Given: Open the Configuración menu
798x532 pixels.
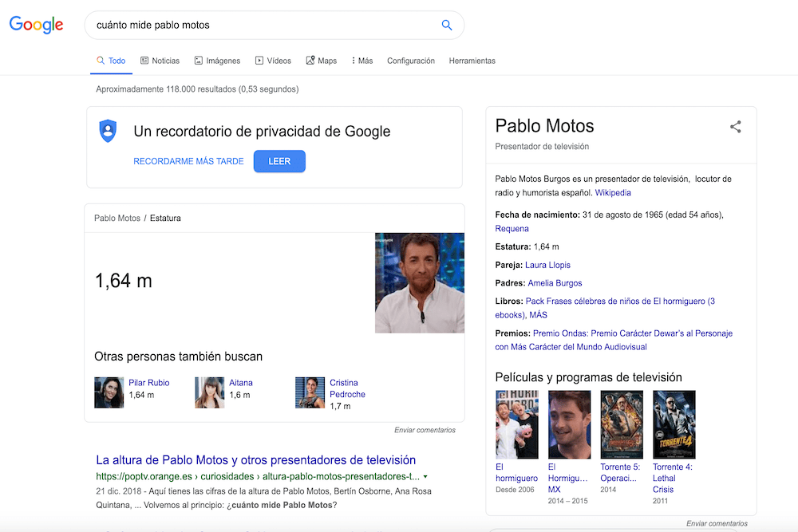Looking at the screenshot, I should [x=410, y=61].
